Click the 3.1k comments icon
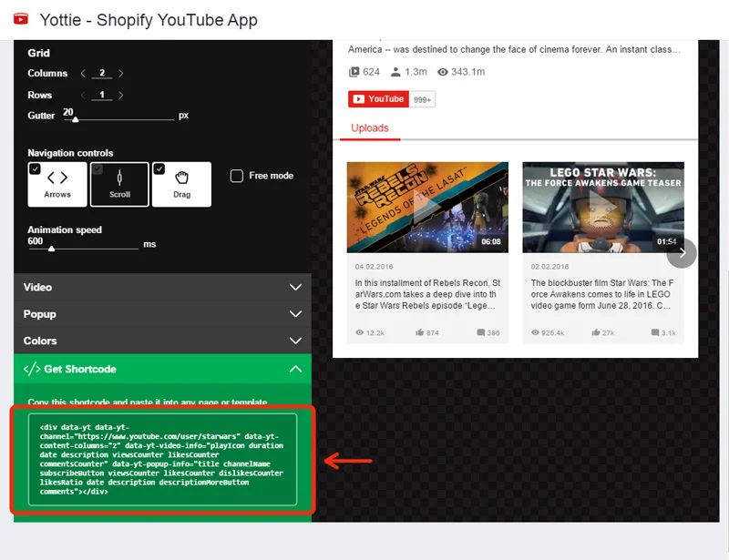Image resolution: width=729 pixels, height=560 pixels. coord(655,332)
